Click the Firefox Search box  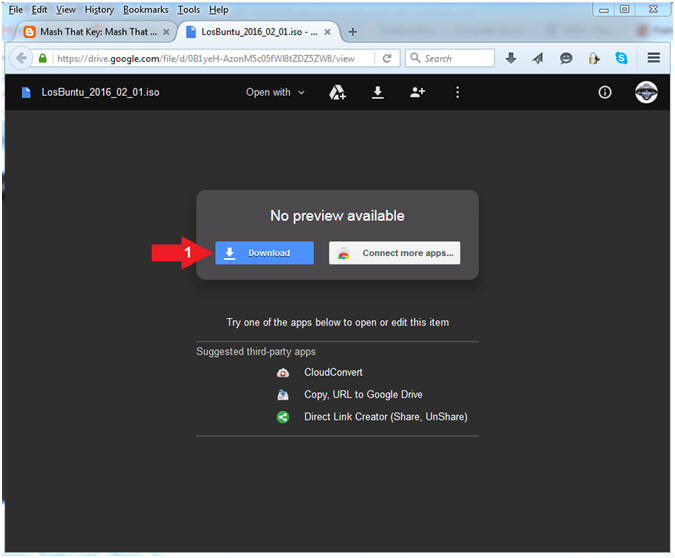(x=449, y=58)
